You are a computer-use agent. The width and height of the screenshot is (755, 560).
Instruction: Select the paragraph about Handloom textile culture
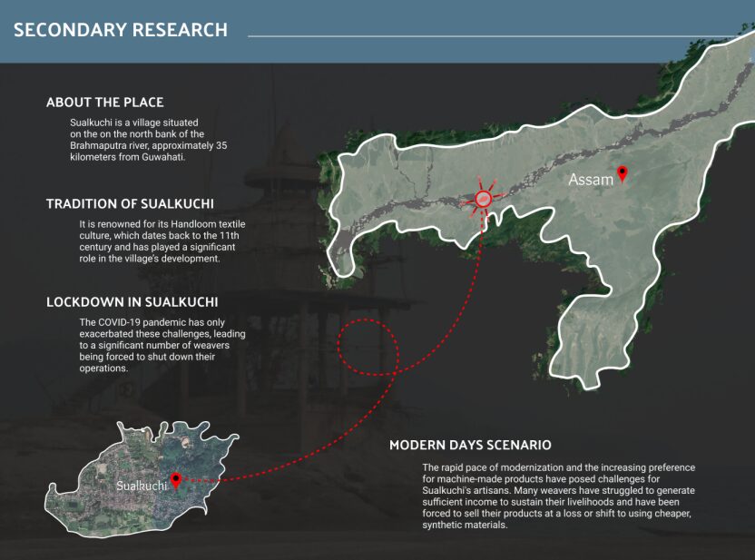(x=162, y=241)
